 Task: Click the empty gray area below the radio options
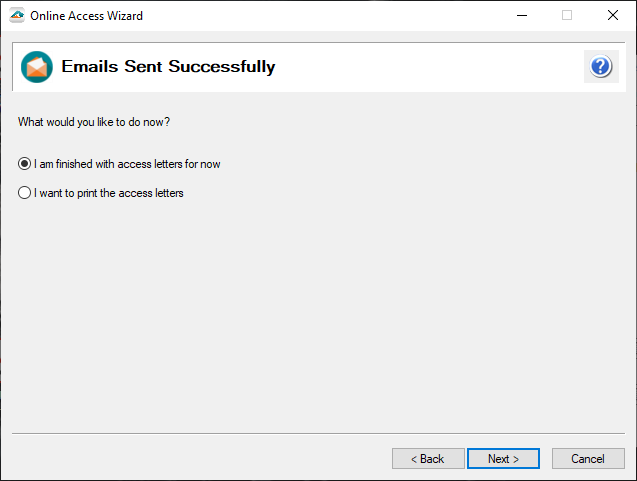pos(318,320)
